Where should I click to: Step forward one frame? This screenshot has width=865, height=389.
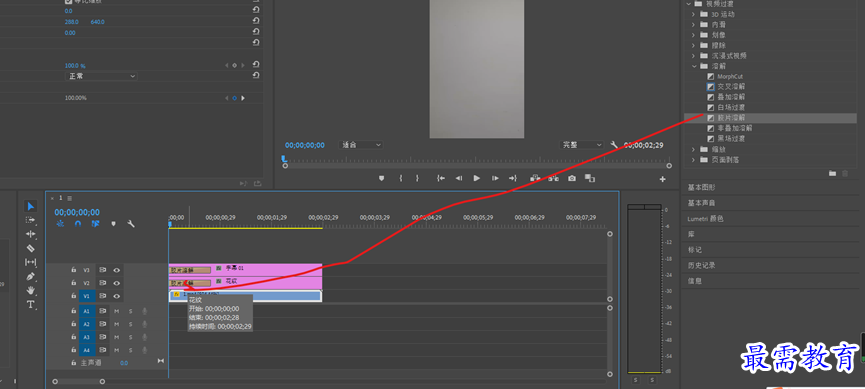pos(495,178)
